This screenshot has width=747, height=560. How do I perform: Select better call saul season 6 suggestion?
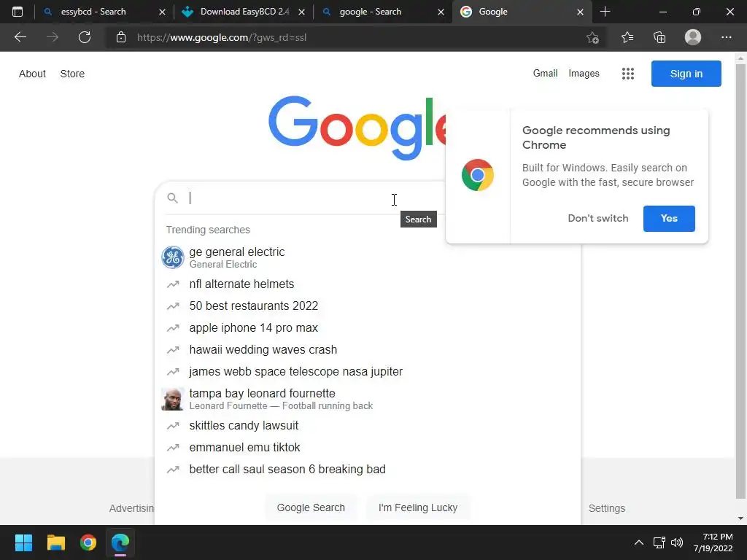tap(368, 469)
